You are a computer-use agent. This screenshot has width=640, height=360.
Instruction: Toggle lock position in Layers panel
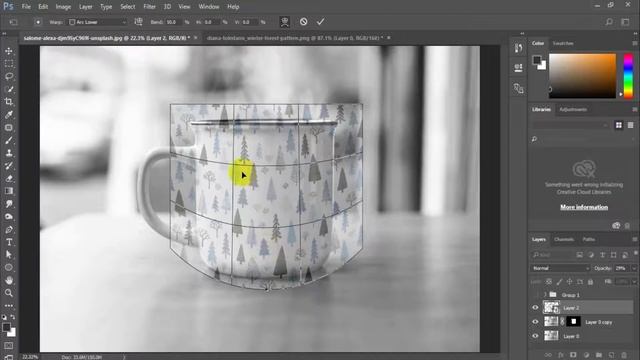click(569, 282)
